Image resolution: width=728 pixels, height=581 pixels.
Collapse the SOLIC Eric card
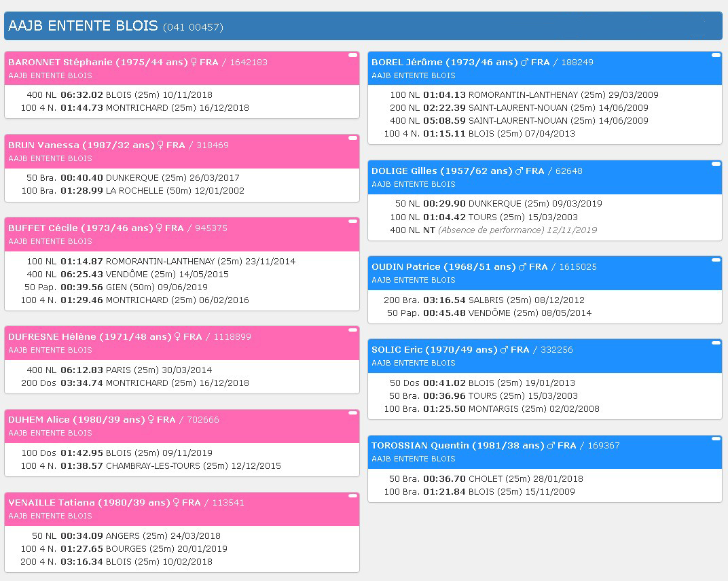pyautogui.click(x=716, y=342)
